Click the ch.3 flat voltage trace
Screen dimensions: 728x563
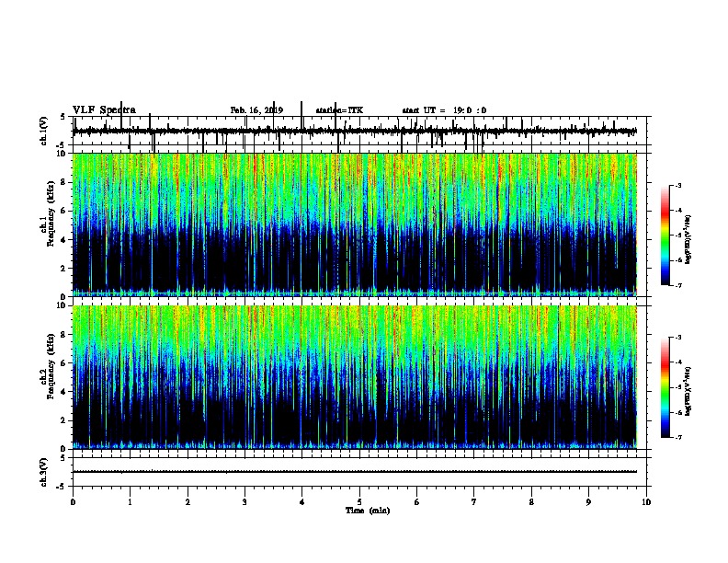(x=355, y=472)
